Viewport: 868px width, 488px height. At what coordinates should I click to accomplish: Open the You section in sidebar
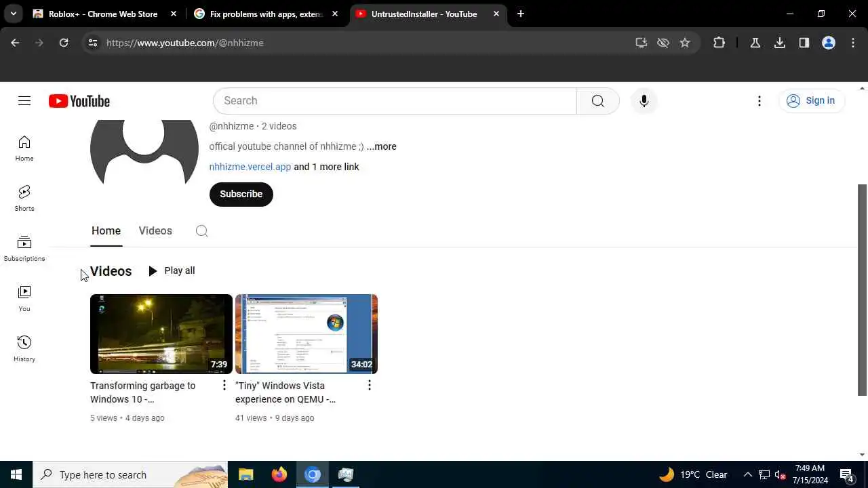(x=24, y=299)
